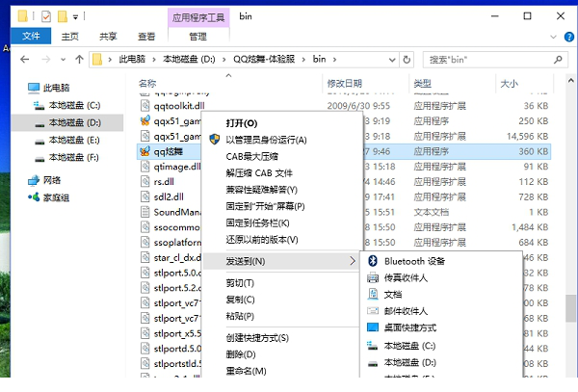
Task: Send to 桌面快捷方式
Action: (x=441, y=327)
